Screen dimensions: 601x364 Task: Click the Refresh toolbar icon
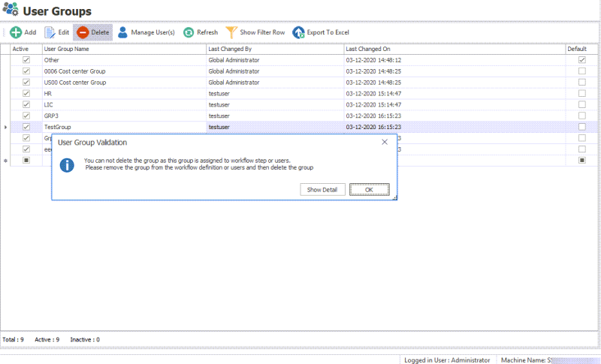pyautogui.click(x=189, y=32)
